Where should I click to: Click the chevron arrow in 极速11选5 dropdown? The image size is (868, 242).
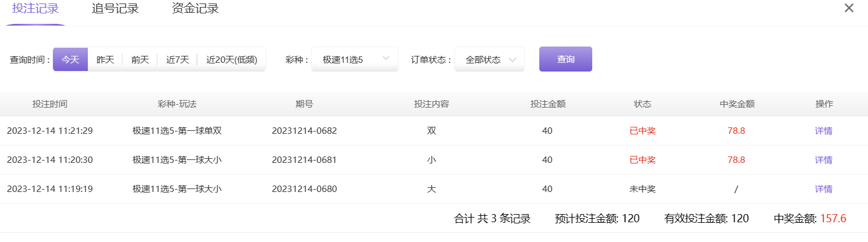[x=386, y=59]
